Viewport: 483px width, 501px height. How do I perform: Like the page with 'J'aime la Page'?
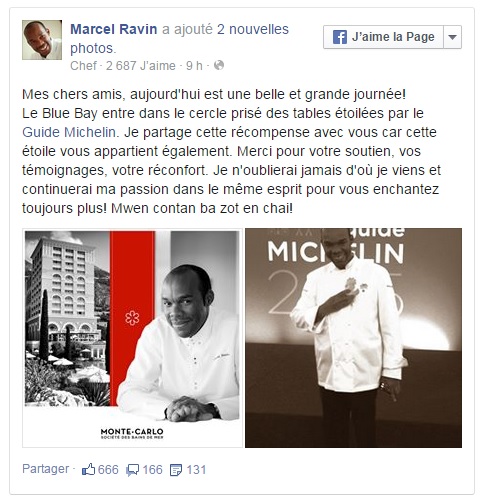[383, 37]
